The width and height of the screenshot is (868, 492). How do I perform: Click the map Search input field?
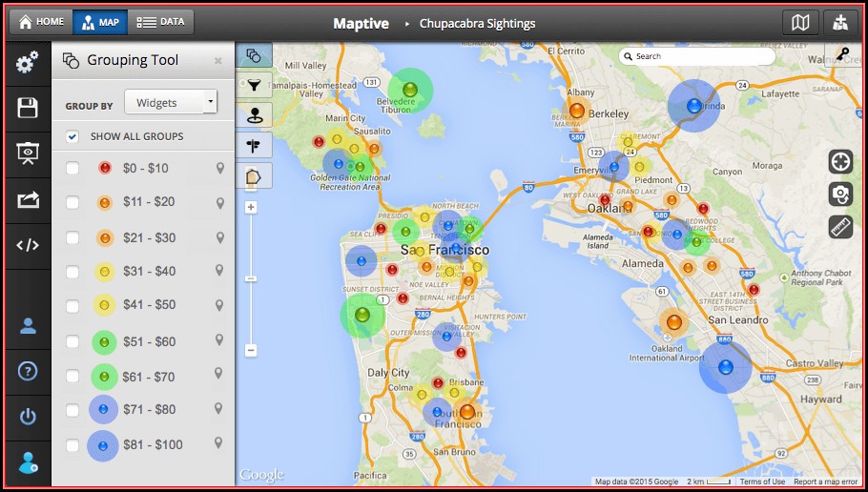701,56
